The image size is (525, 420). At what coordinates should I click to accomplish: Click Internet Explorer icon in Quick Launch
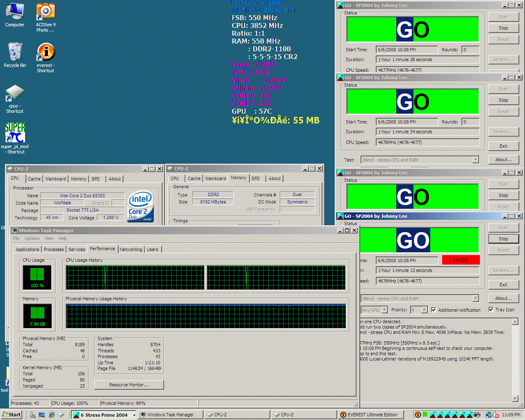click(x=52, y=415)
